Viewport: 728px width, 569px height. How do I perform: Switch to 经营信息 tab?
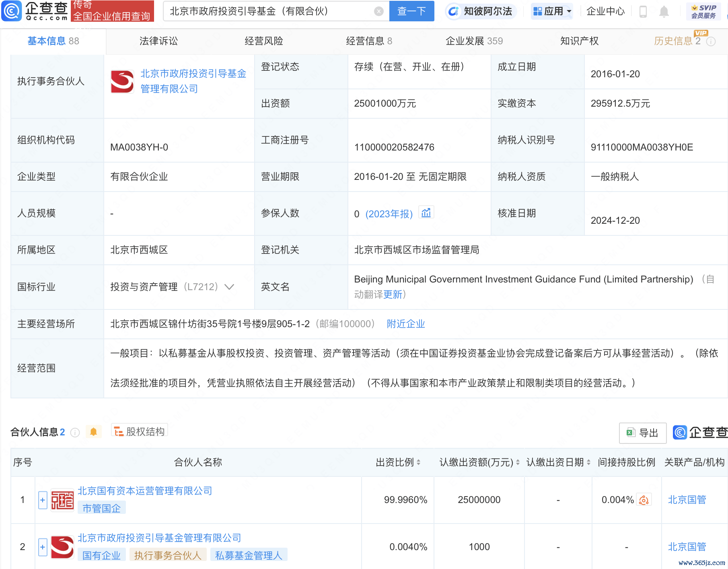369,41
